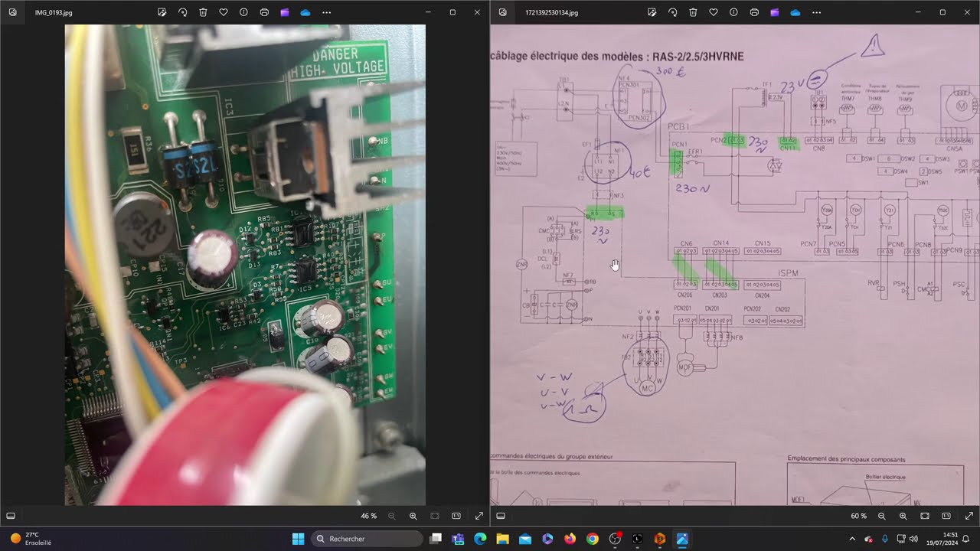Show file info for 1721392530134.jpg
Image resolution: width=980 pixels, height=551 pixels.
(x=733, y=12)
